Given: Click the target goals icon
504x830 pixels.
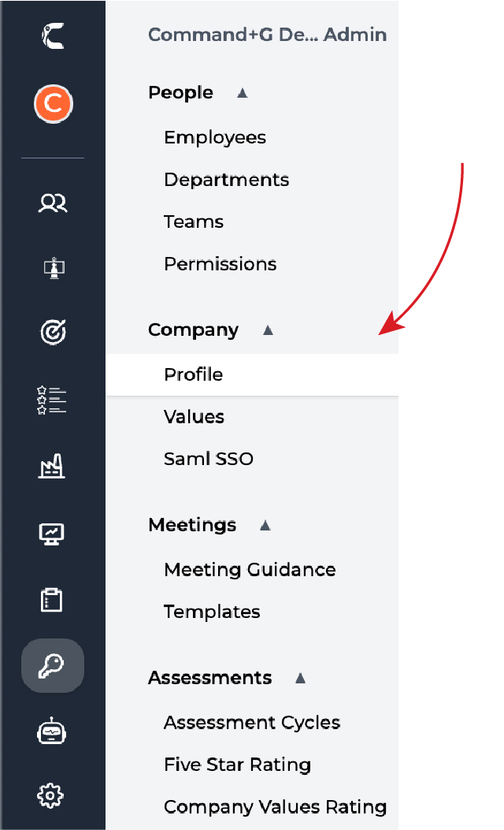Looking at the screenshot, I should click(53, 332).
